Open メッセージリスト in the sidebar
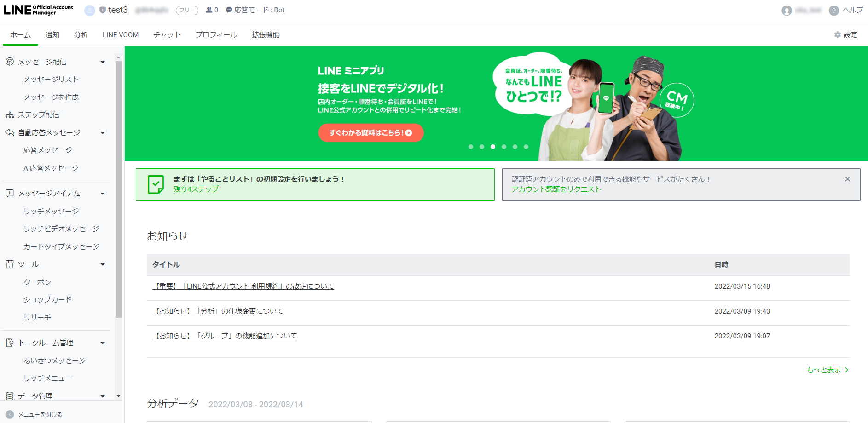Viewport: 868px width, 423px height. [x=51, y=80]
